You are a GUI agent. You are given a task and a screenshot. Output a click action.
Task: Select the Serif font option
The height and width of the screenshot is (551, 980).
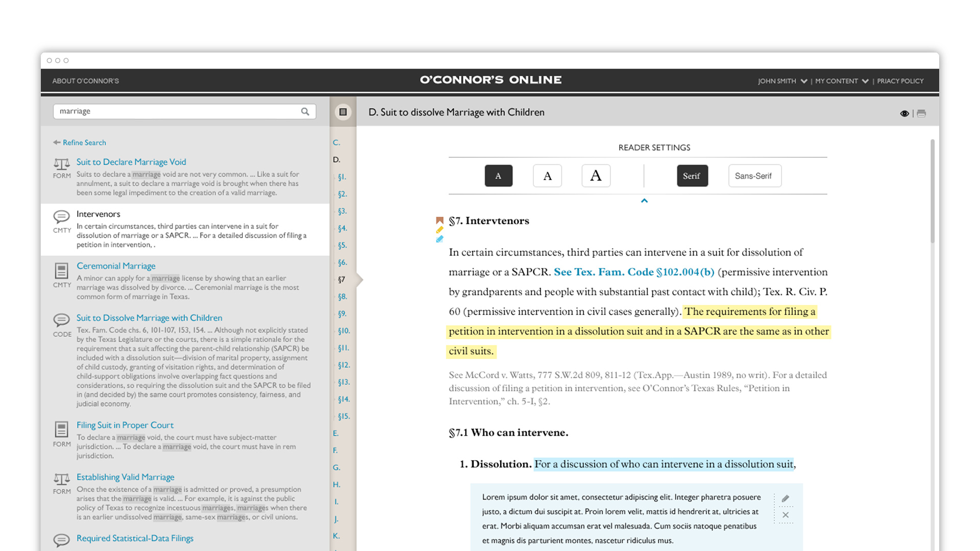(692, 176)
